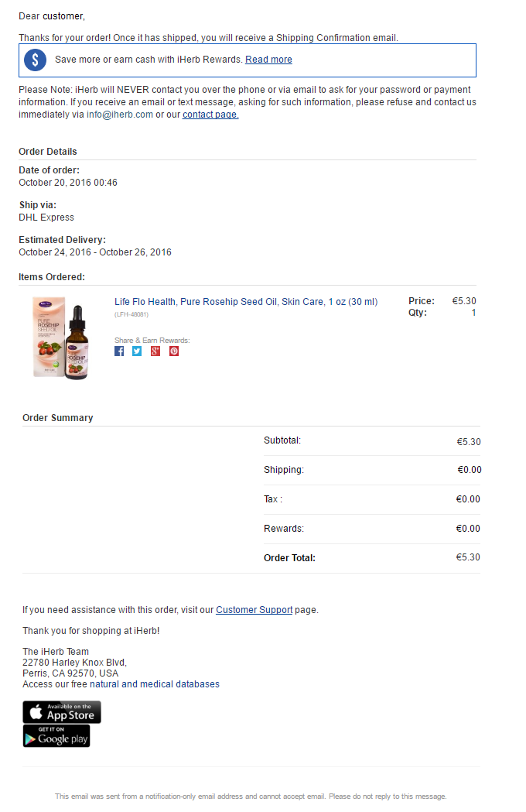Image resolution: width=526 pixels, height=812 pixels.
Task: Share product on Facebook
Action: tap(119, 351)
